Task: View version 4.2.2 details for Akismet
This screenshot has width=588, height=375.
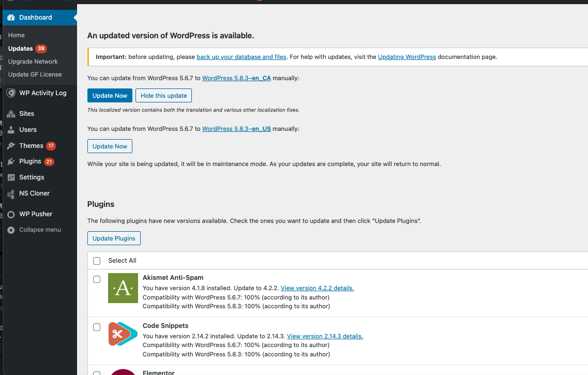Action: (x=317, y=288)
